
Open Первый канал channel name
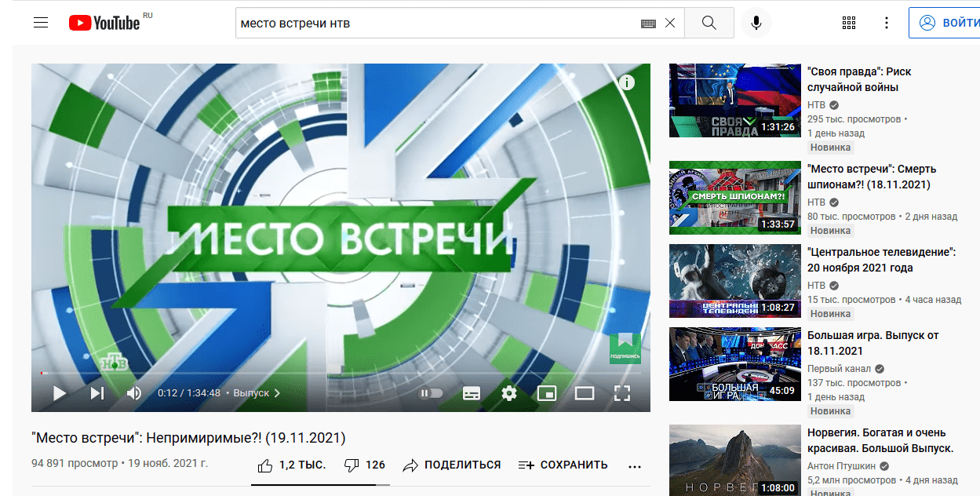click(x=840, y=369)
